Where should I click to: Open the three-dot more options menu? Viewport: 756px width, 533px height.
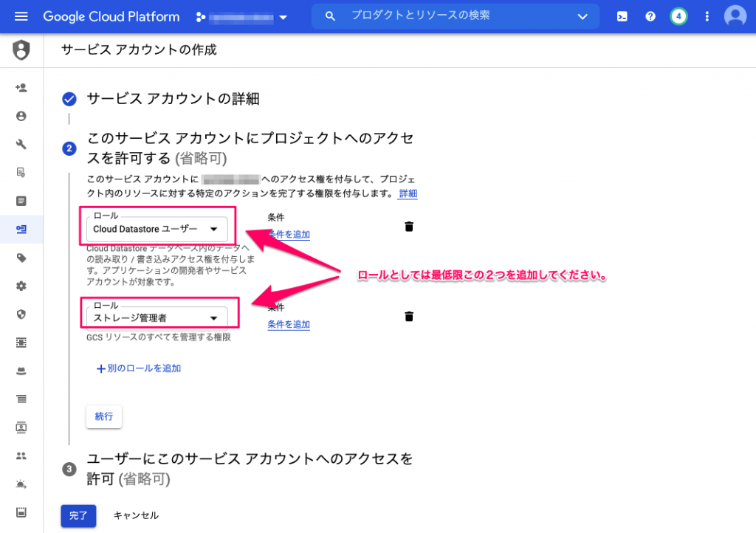point(707,16)
